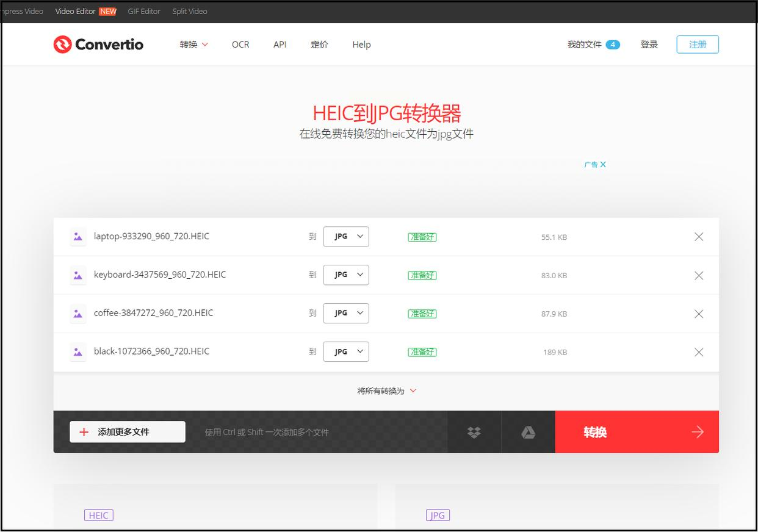Open 我的文件 with 4 files badge
This screenshot has width=758, height=532.
(593, 45)
